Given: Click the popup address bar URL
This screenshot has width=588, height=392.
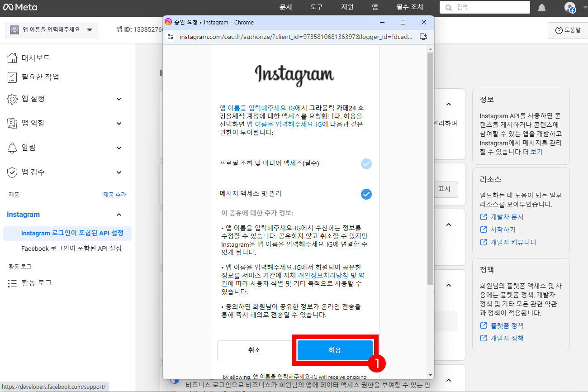Looking at the screenshot, I should [x=296, y=37].
